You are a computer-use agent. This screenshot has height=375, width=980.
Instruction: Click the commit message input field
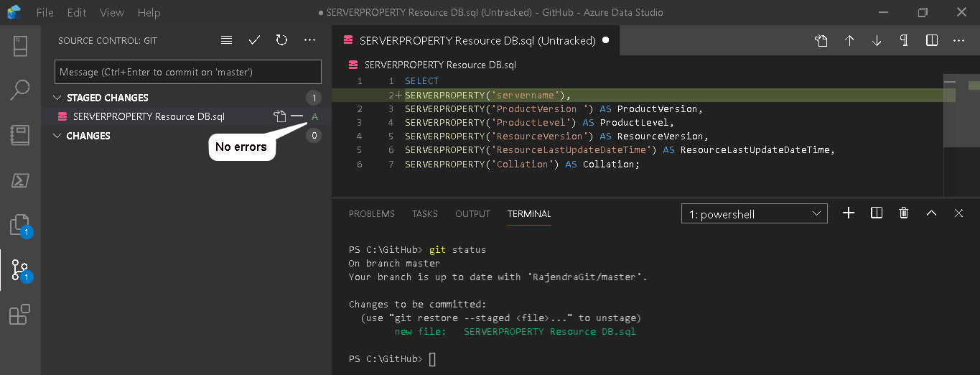pyautogui.click(x=188, y=72)
